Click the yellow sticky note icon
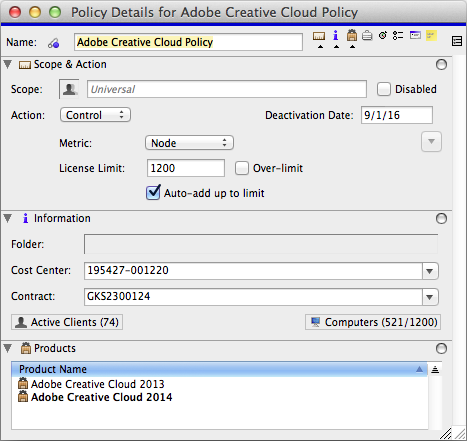 click(x=431, y=35)
